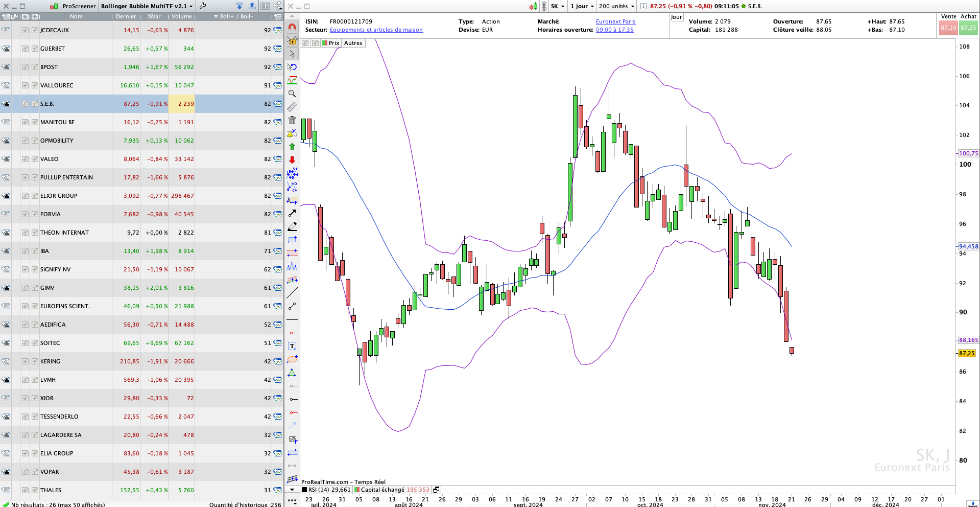Select the arrow cursor tool
Image resolution: width=980 pixels, height=507 pixels.
pyautogui.click(x=292, y=54)
